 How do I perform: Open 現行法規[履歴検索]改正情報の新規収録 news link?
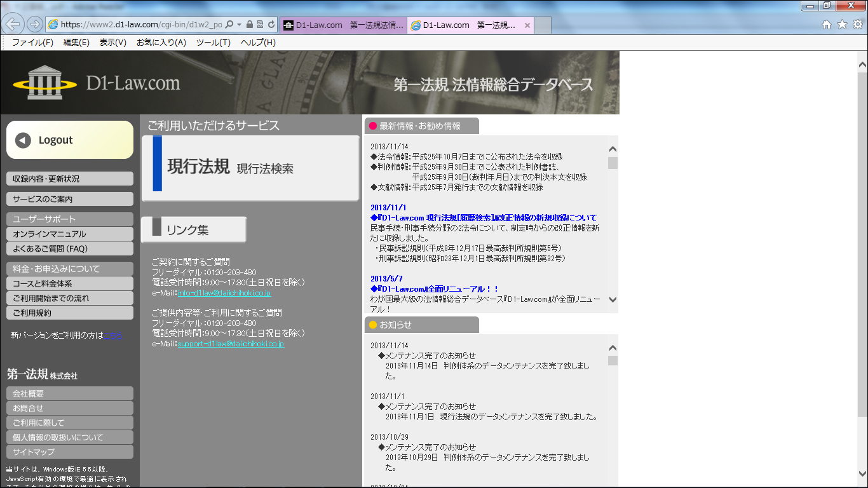(x=484, y=217)
